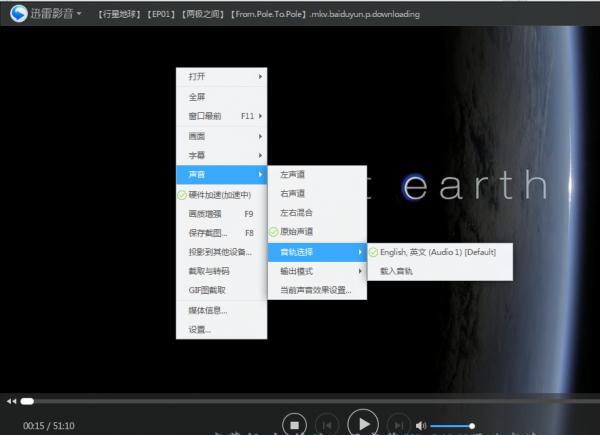Expand the 打开 submenu

pyautogui.click(x=222, y=77)
